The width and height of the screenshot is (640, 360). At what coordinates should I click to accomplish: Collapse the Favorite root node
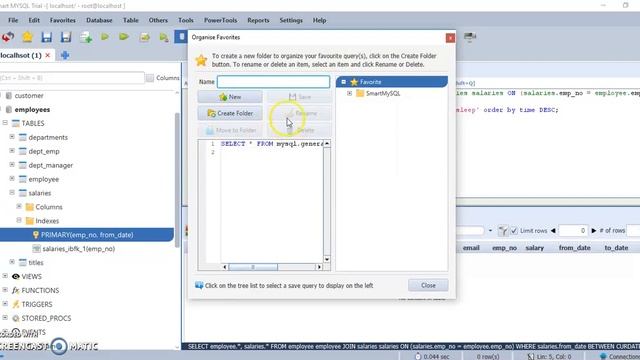pyautogui.click(x=344, y=82)
